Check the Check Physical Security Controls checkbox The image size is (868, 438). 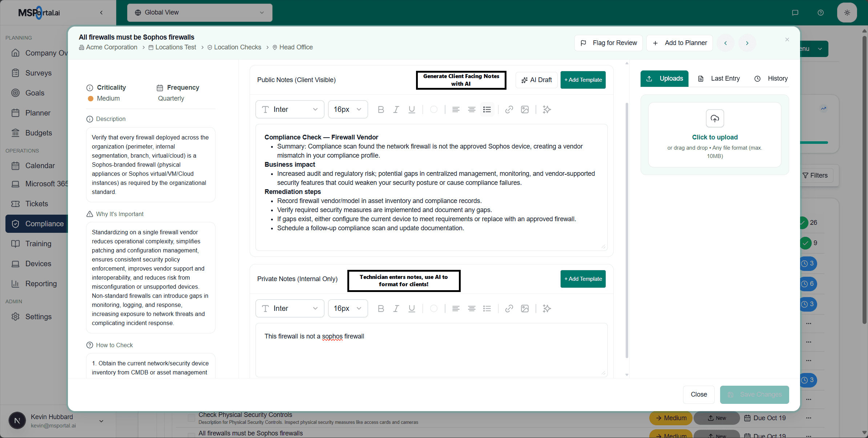[191, 418]
